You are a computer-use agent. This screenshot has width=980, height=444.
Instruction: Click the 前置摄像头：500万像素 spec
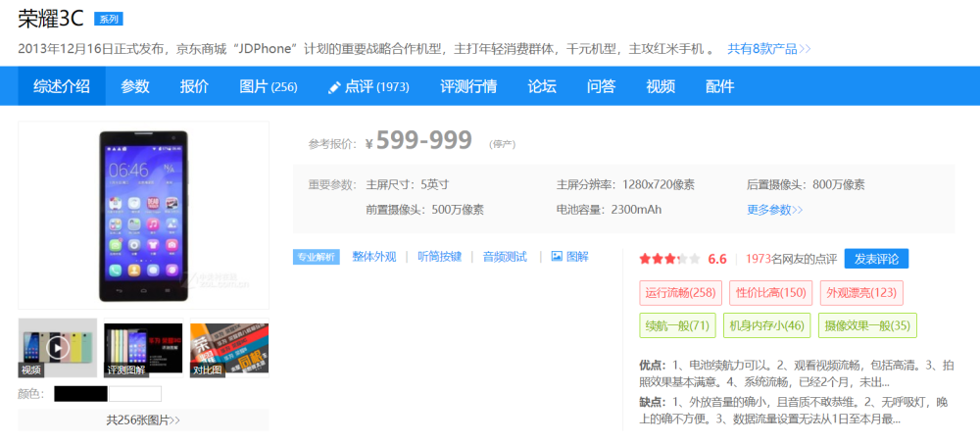(425, 210)
